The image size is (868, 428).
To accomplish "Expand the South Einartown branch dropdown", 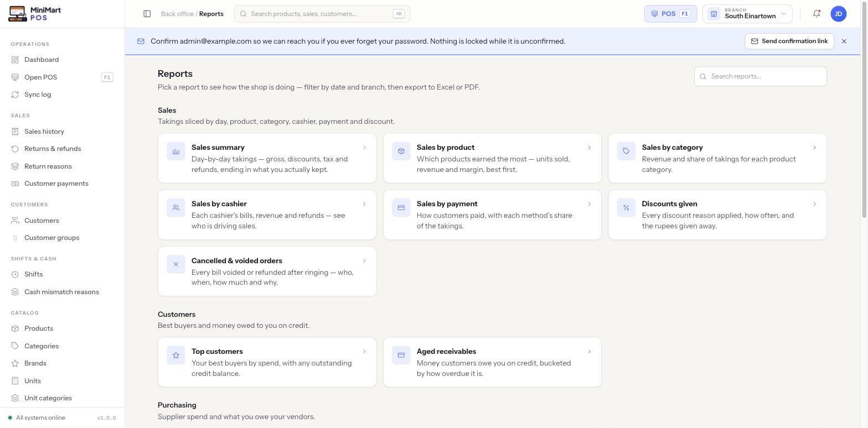I will [x=747, y=14].
